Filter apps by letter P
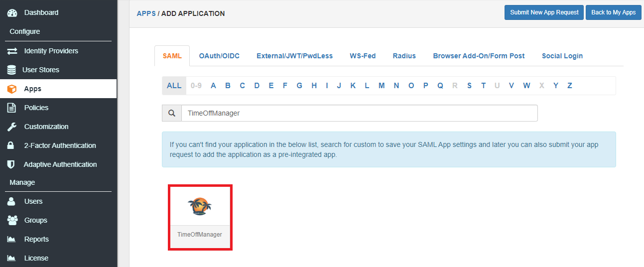The image size is (644, 267). (426, 86)
